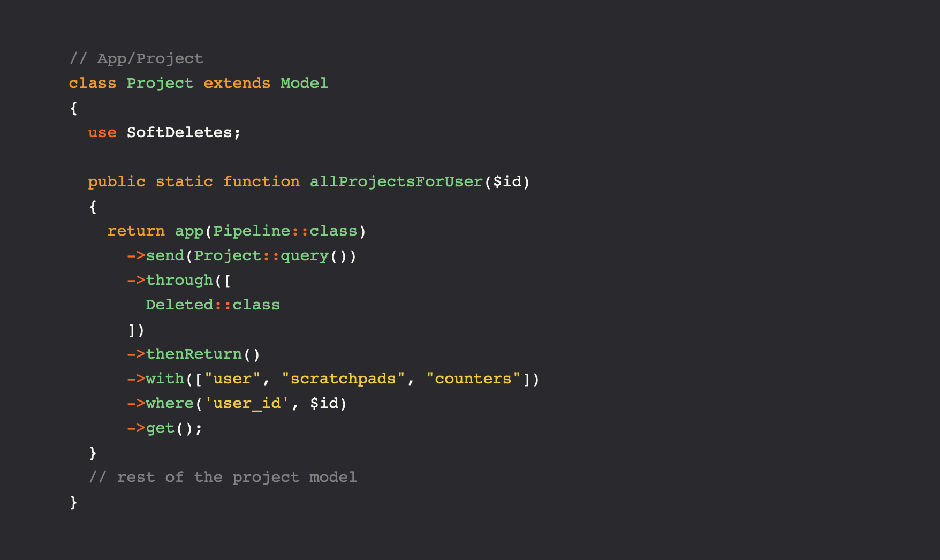Viewport: 940px width, 560px height.
Task: Click the "function" keyword
Action: [x=261, y=181]
